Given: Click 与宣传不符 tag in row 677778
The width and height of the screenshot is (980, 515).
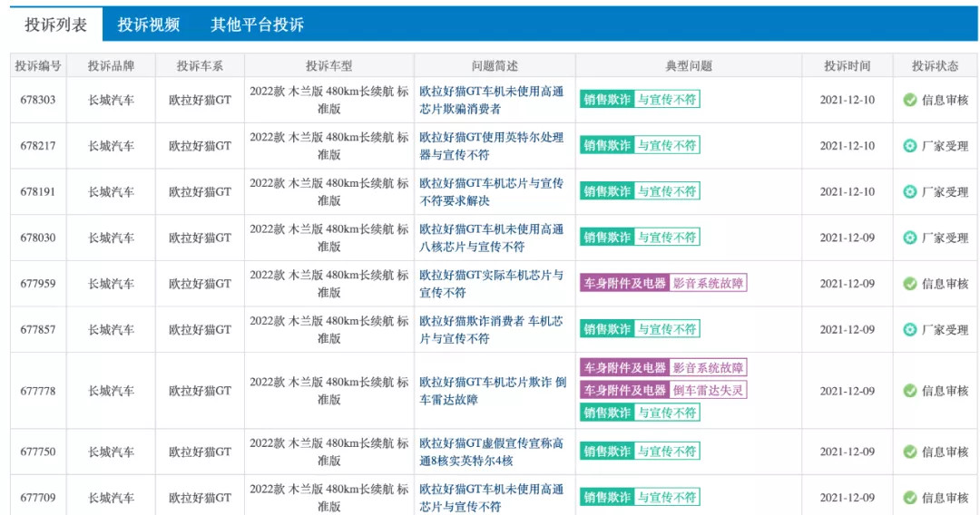Looking at the screenshot, I should (667, 413).
